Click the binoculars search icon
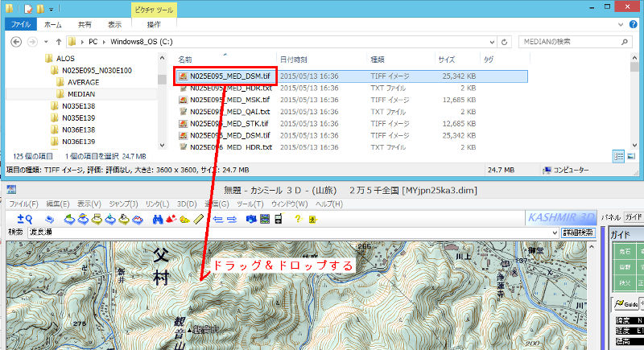 (159, 219)
